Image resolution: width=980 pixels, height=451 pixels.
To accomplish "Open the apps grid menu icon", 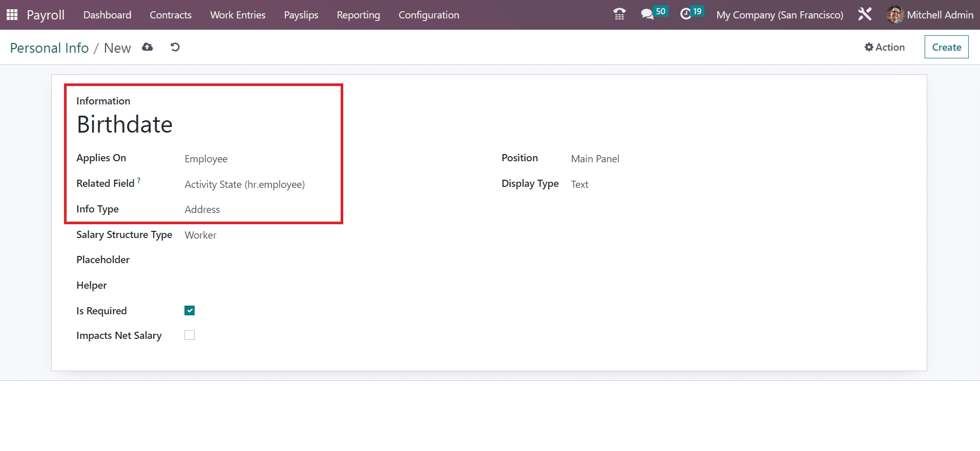I will [x=12, y=15].
